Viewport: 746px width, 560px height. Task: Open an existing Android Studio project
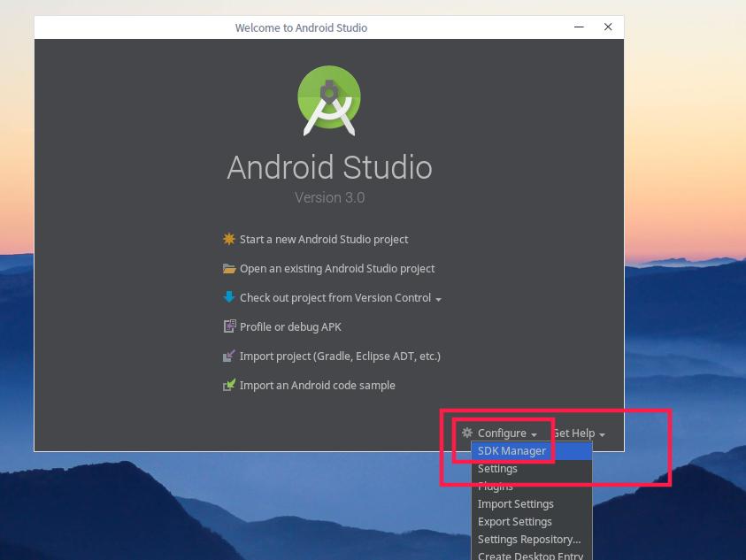[337, 269]
